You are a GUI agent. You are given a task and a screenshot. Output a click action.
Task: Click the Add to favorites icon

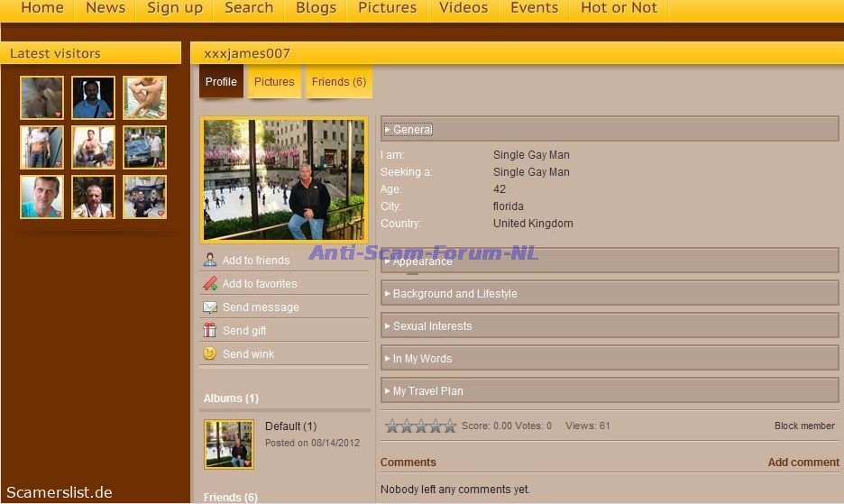pos(209,284)
